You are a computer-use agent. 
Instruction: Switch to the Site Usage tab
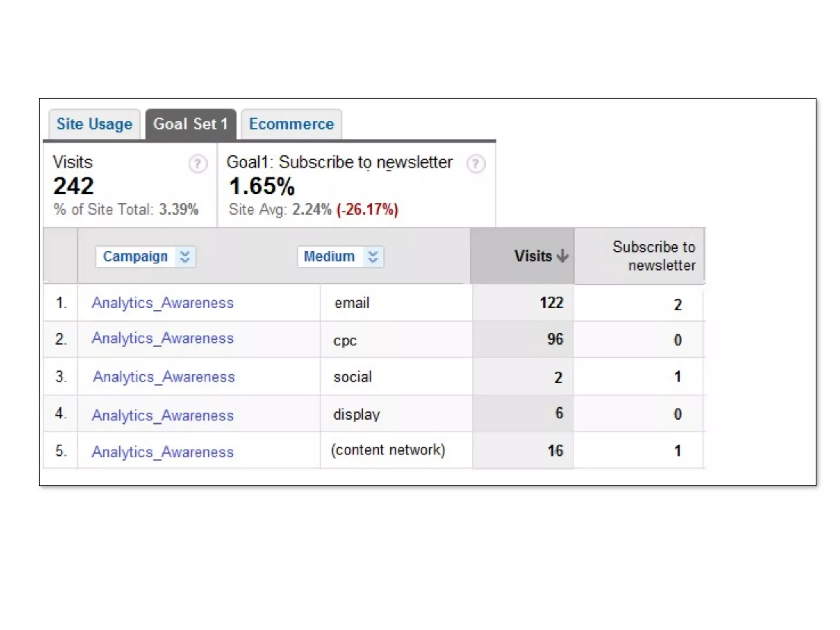click(94, 124)
